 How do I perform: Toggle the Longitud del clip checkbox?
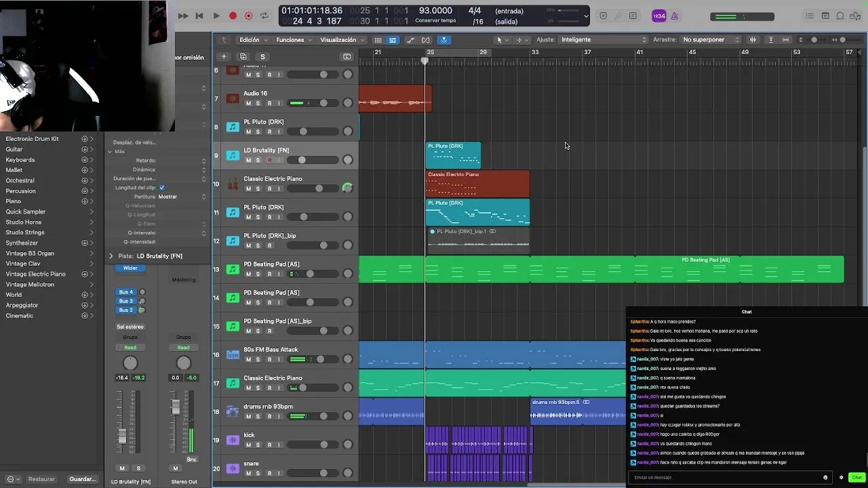161,188
